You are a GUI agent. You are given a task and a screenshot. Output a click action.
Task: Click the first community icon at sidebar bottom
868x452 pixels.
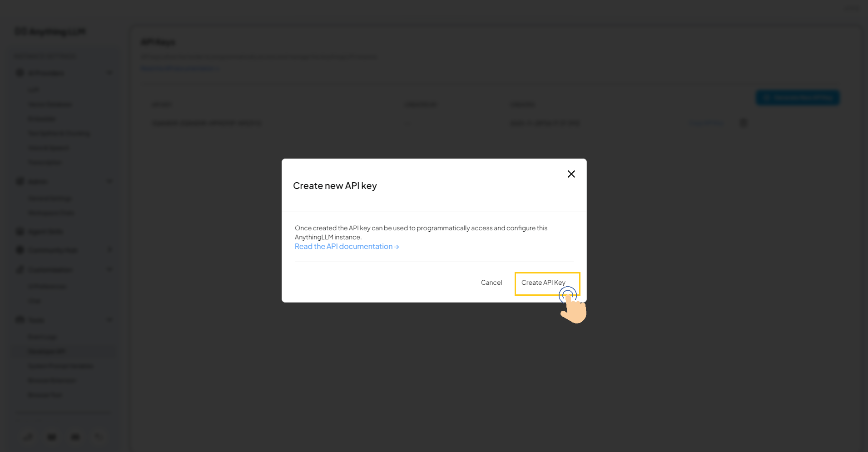28,437
